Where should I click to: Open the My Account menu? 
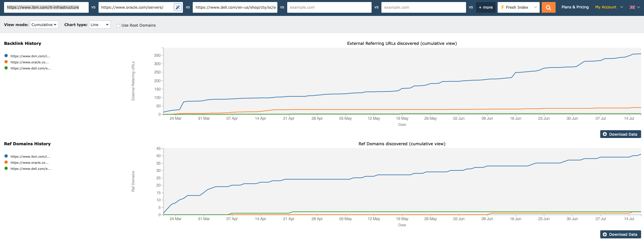click(609, 7)
